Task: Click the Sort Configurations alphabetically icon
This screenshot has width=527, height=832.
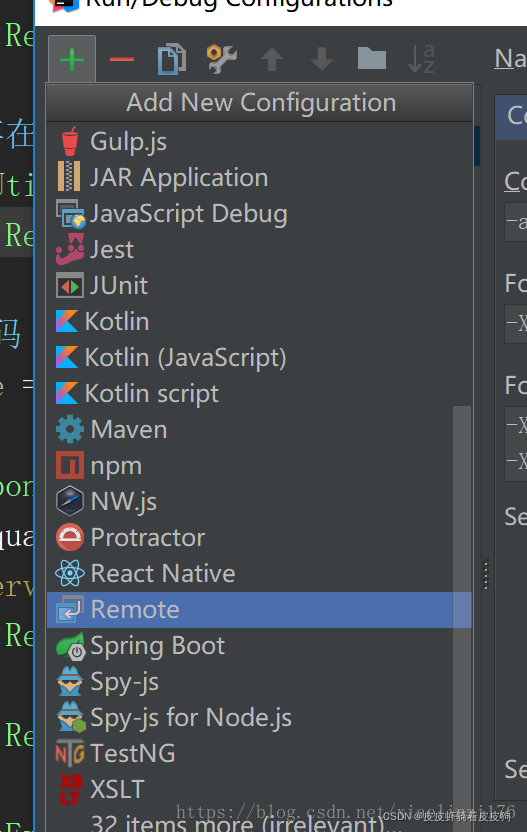Action: tap(421, 59)
